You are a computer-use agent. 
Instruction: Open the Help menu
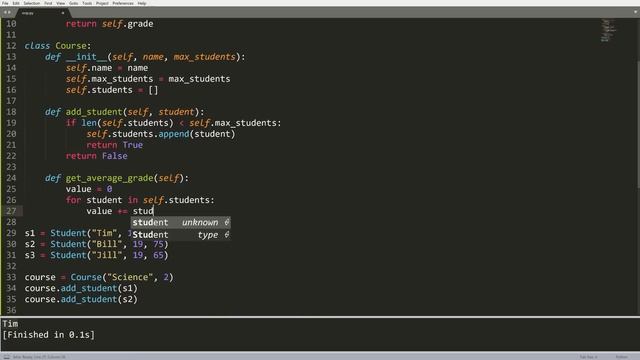coord(142,3)
